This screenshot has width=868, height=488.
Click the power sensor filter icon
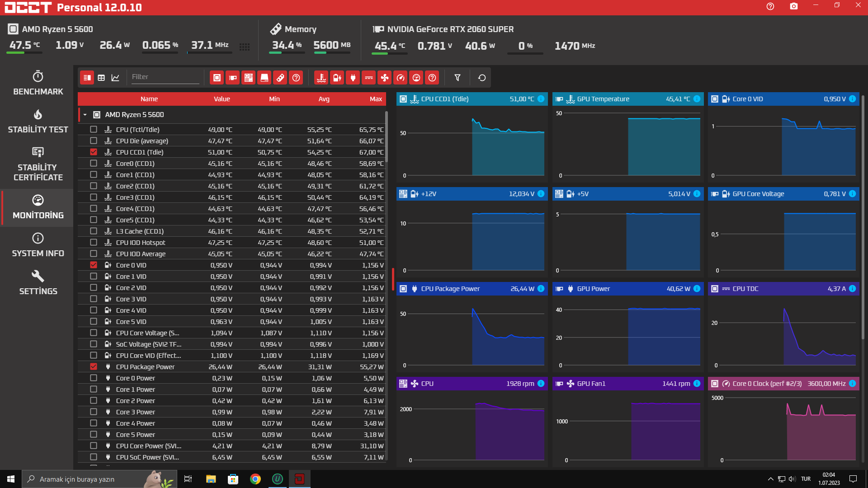[x=353, y=78]
